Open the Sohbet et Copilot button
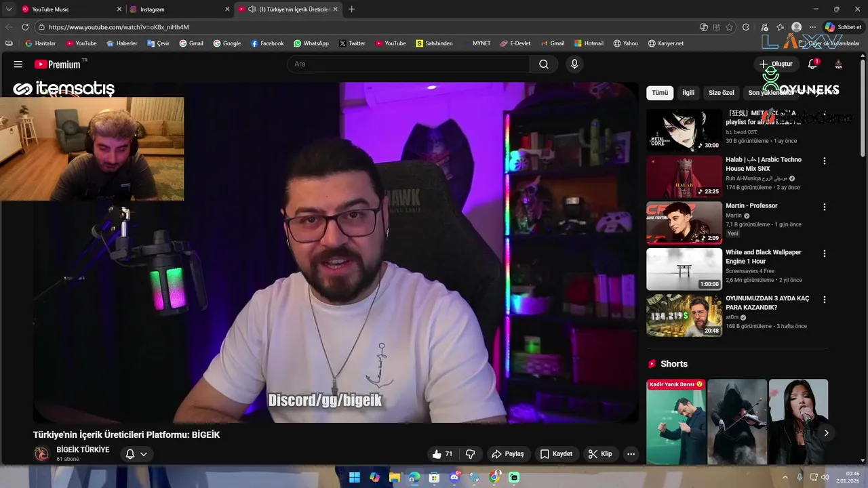Screen dimensions: 868x488 coord(843,27)
